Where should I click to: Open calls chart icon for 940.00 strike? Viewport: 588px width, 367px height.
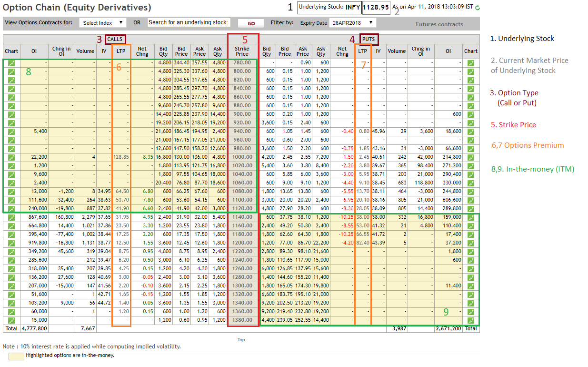pyautogui.click(x=11, y=132)
